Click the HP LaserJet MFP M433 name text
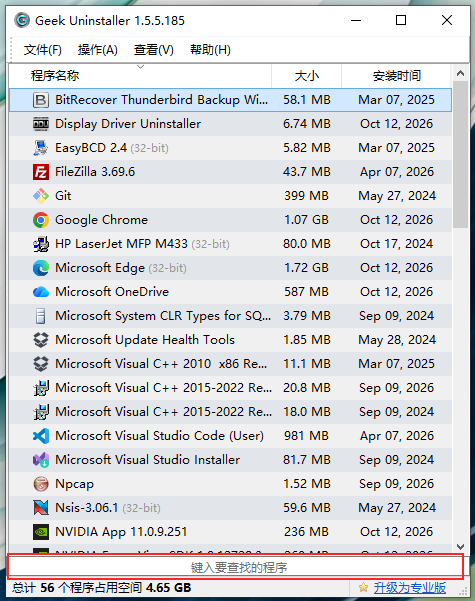Image resolution: width=475 pixels, height=601 pixels. (x=121, y=244)
